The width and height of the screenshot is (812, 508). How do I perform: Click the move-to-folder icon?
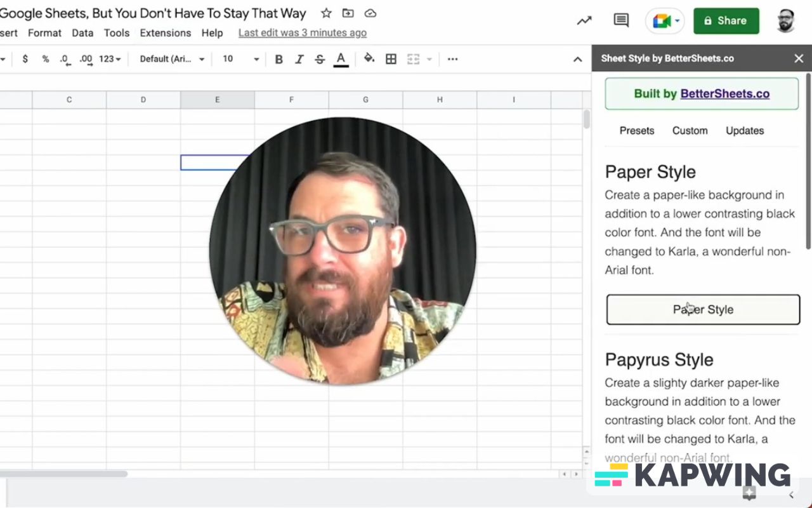click(x=348, y=13)
